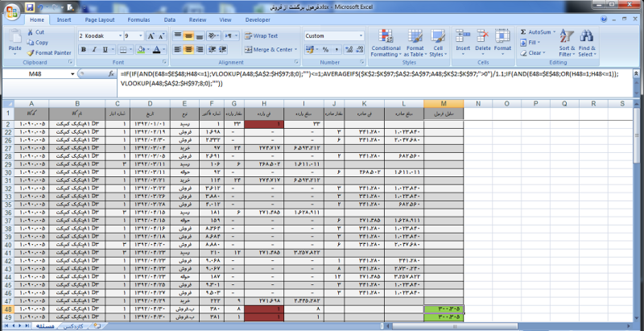This screenshot has width=644, height=331.
Task: Open the Custom number format dropdown
Action: tap(361, 35)
